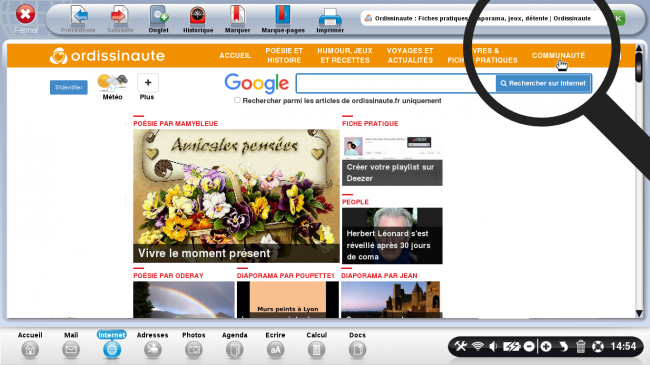
Task: Click the Météo weather icon
Action: (x=112, y=82)
